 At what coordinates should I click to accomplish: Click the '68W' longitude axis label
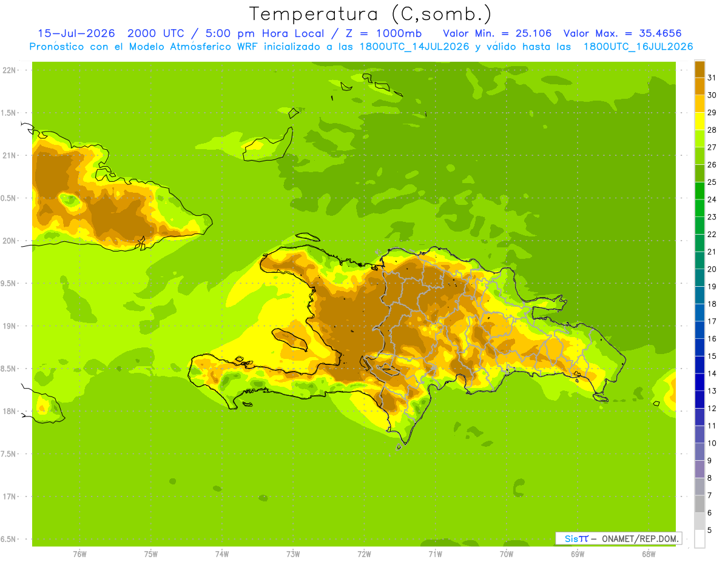[649, 554]
